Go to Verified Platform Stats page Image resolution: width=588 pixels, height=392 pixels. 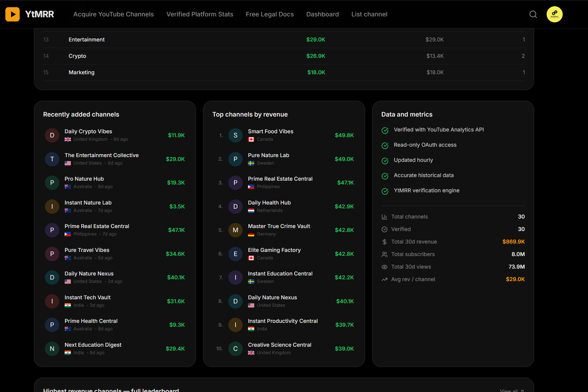pyautogui.click(x=199, y=14)
